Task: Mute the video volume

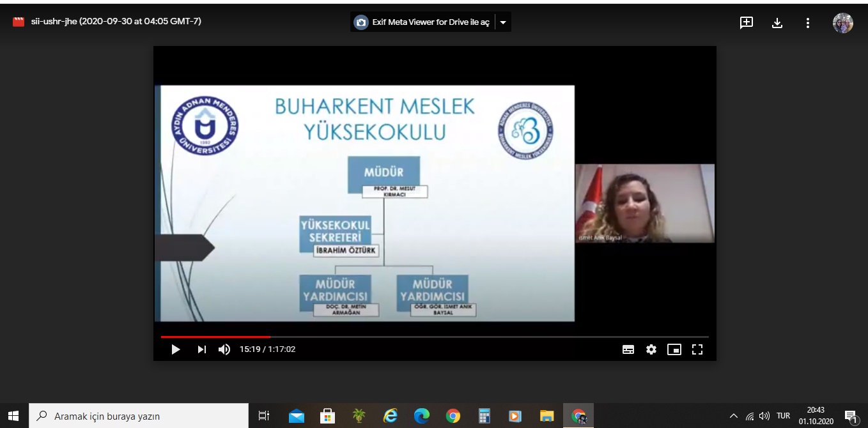Action: (x=224, y=349)
